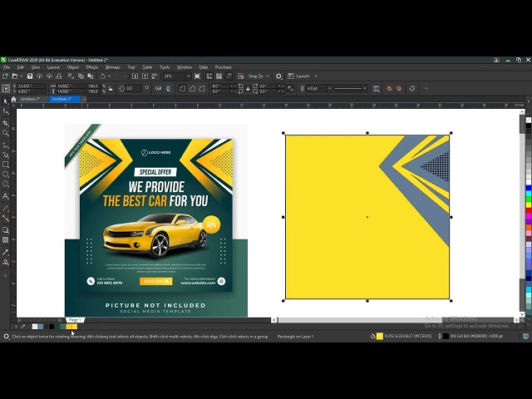
Task: Select the Transparency checkerboard tool
Action: [x=6, y=240]
